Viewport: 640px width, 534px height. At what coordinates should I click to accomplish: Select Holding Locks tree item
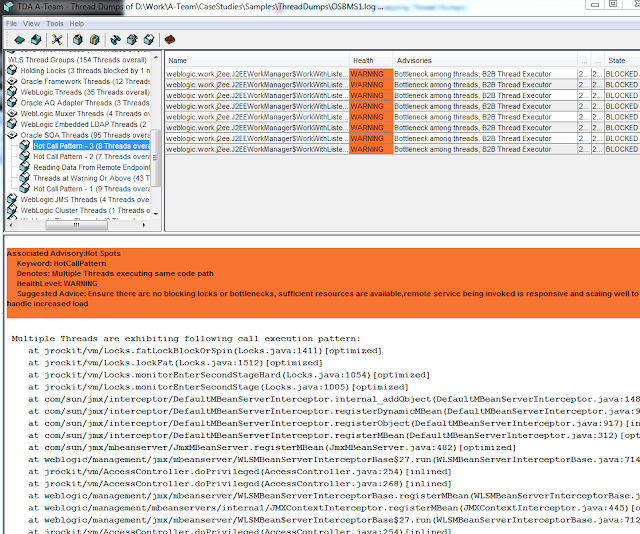click(85, 71)
